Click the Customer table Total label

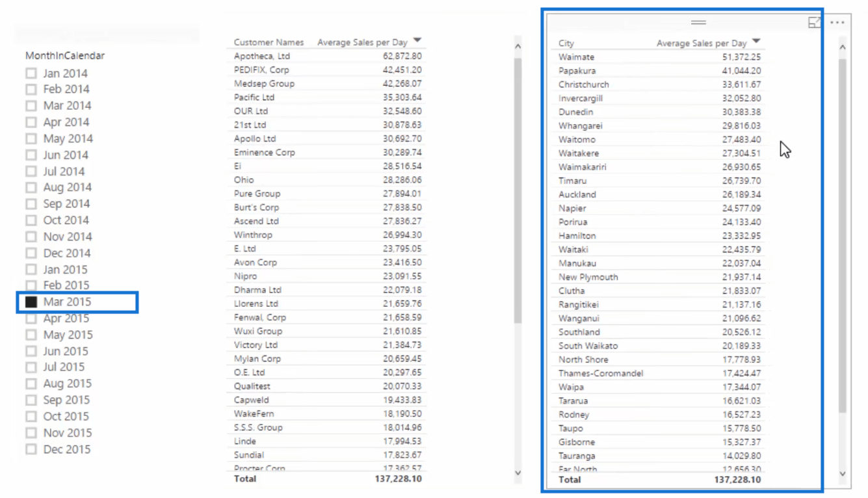pos(245,478)
